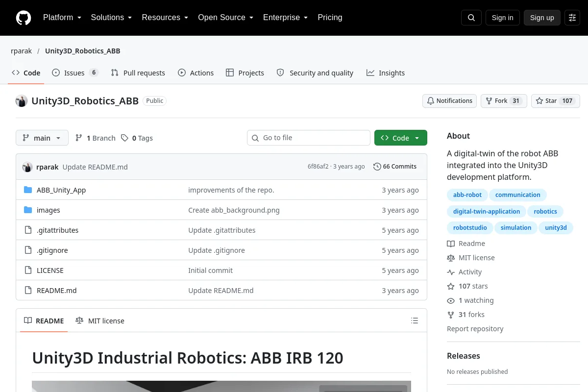Screen dimensions: 588x392
Task: Click the scales icon beside MIT license in About
Action: 451,258
